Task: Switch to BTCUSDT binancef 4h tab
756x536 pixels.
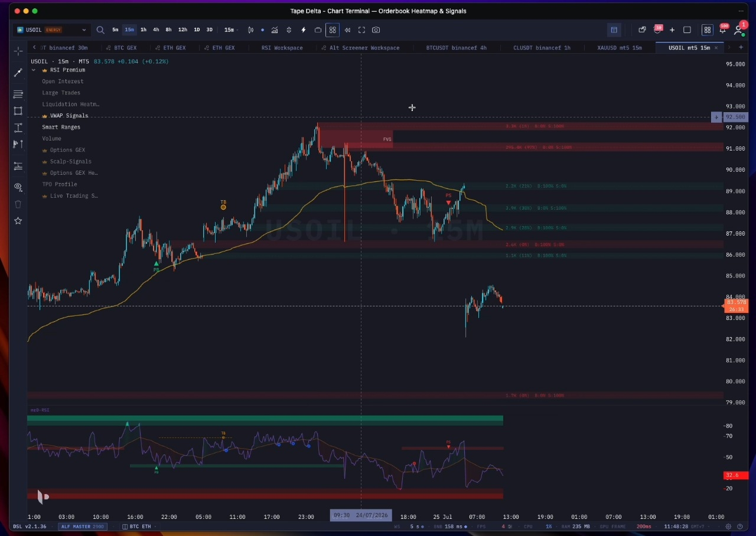Action: (456, 48)
